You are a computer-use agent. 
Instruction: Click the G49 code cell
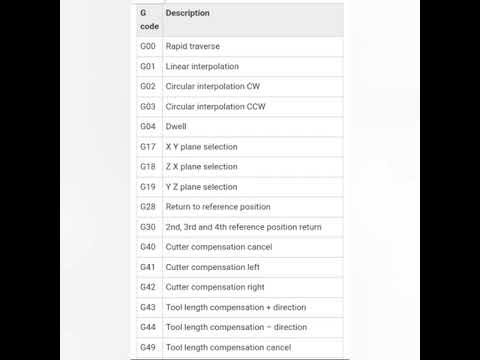tap(149, 348)
